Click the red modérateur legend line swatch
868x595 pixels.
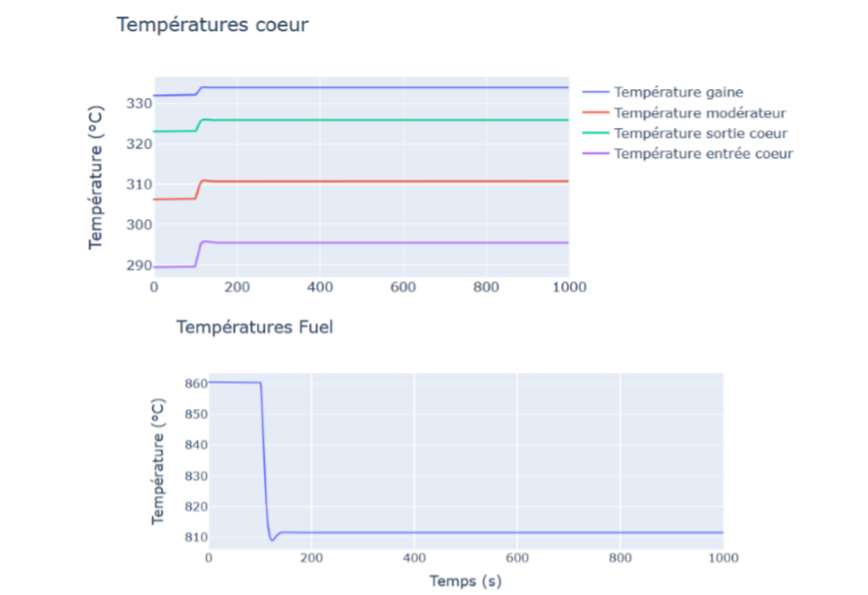click(595, 112)
